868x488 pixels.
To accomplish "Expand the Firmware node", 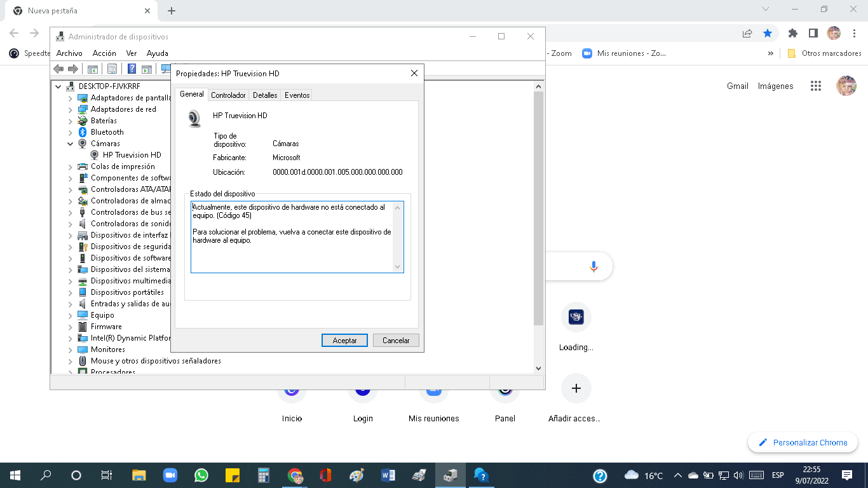I will point(71,327).
